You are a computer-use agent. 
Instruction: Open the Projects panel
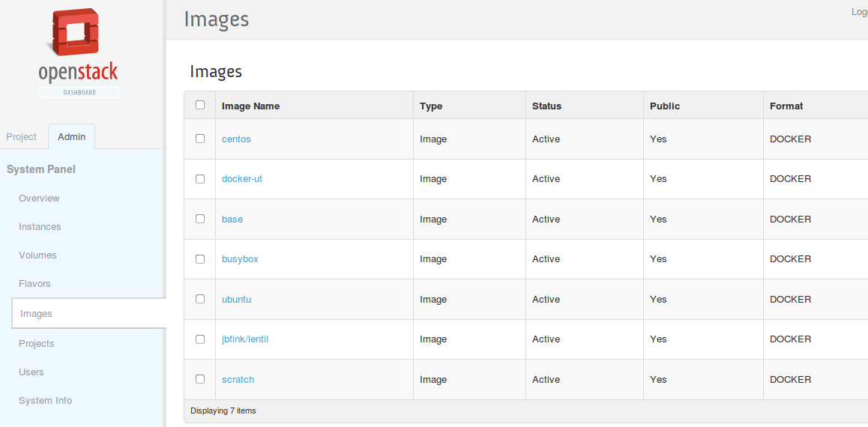point(37,344)
